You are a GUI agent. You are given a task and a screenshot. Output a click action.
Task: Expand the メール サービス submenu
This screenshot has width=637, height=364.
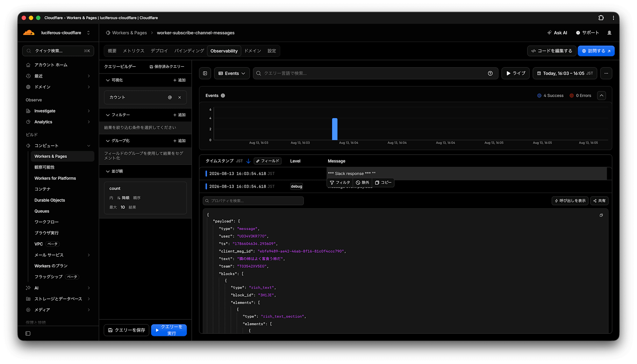point(89,255)
